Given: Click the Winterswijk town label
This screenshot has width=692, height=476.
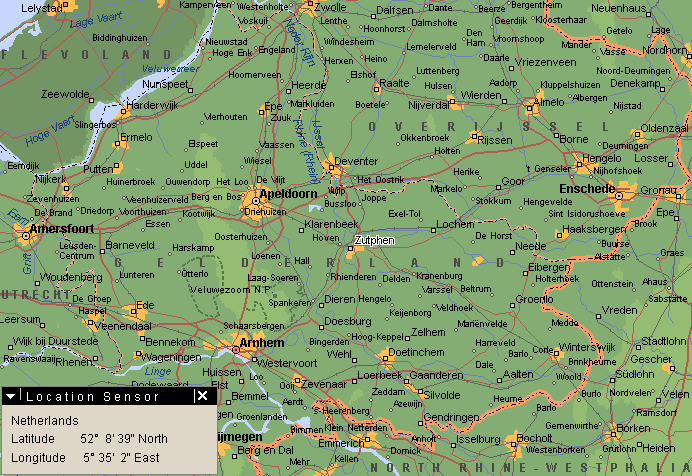Looking at the screenshot, I should point(589,347).
